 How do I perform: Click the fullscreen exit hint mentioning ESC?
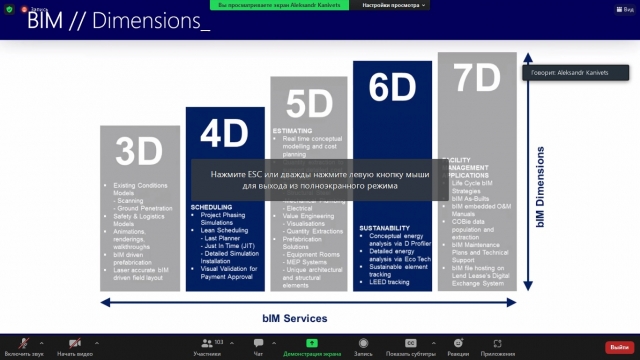pos(320,180)
